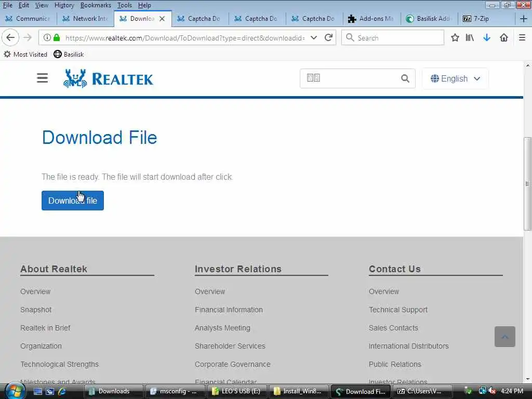Switch to Downloads taskbar window
The image size is (532, 399).
[x=113, y=391]
